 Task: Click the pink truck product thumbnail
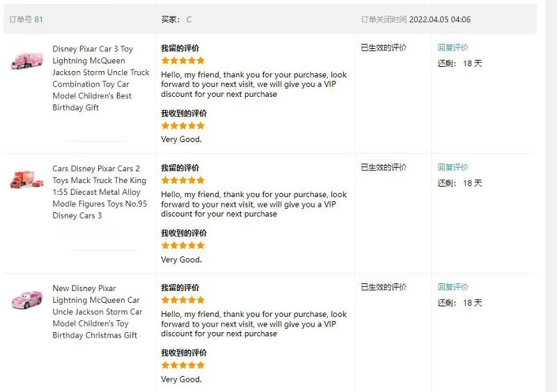pos(26,61)
